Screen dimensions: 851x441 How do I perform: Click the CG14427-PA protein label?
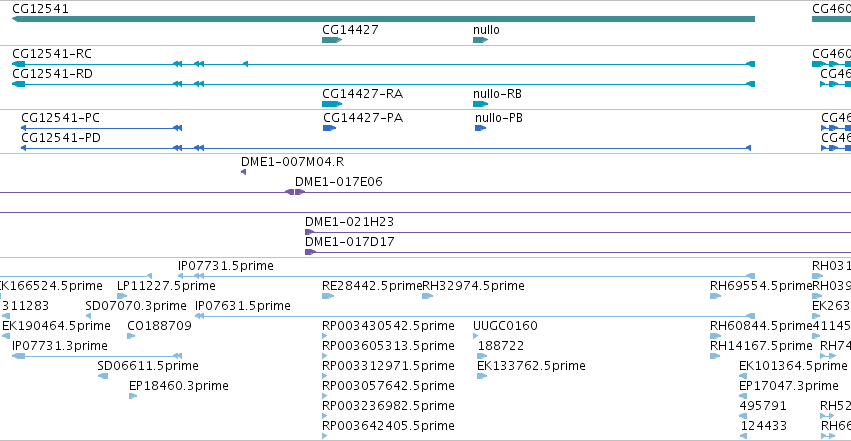[x=363, y=118]
